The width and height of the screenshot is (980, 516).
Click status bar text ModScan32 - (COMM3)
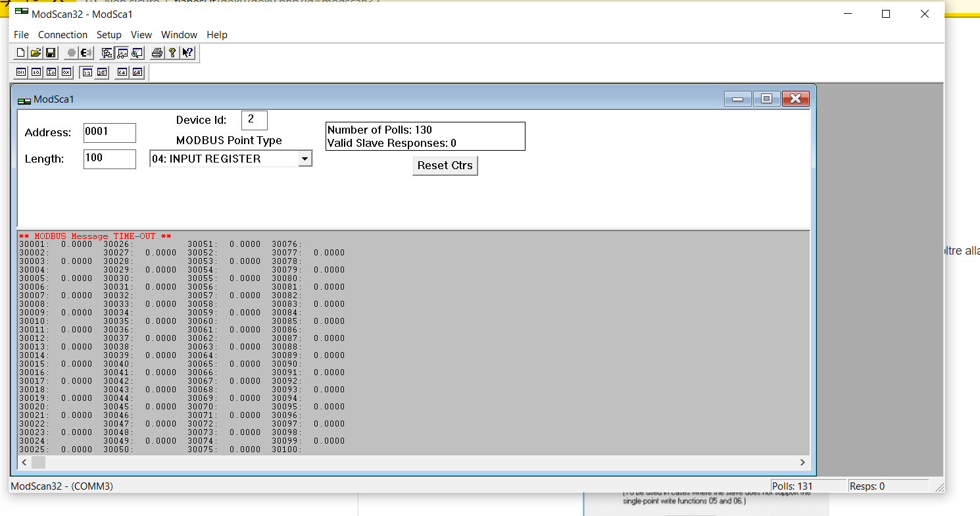[62, 486]
